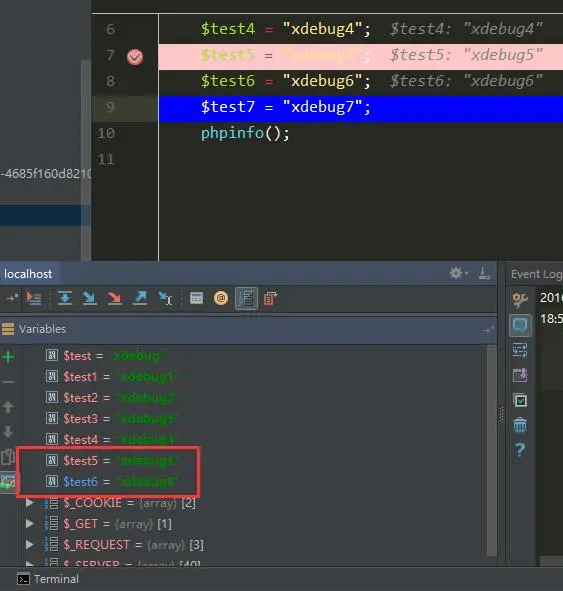This screenshot has width=563, height=591.
Task: Select the $test variable row
Action: 106,356
